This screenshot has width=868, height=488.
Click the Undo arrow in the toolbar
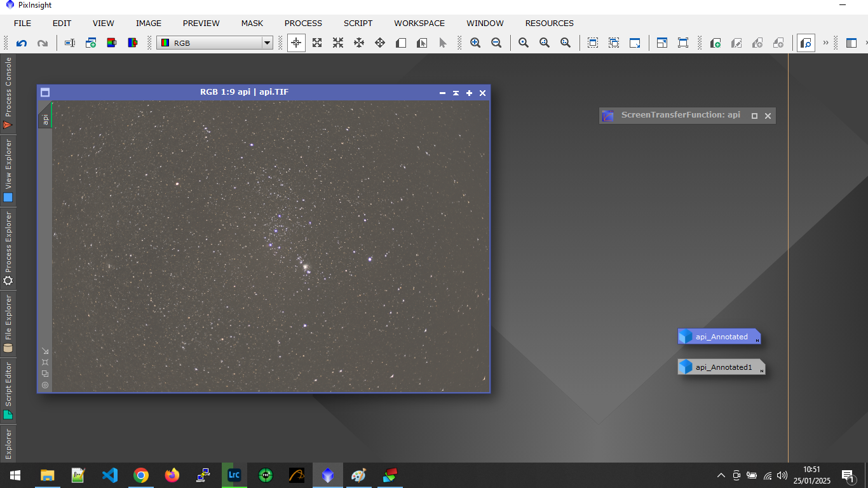[x=22, y=43]
